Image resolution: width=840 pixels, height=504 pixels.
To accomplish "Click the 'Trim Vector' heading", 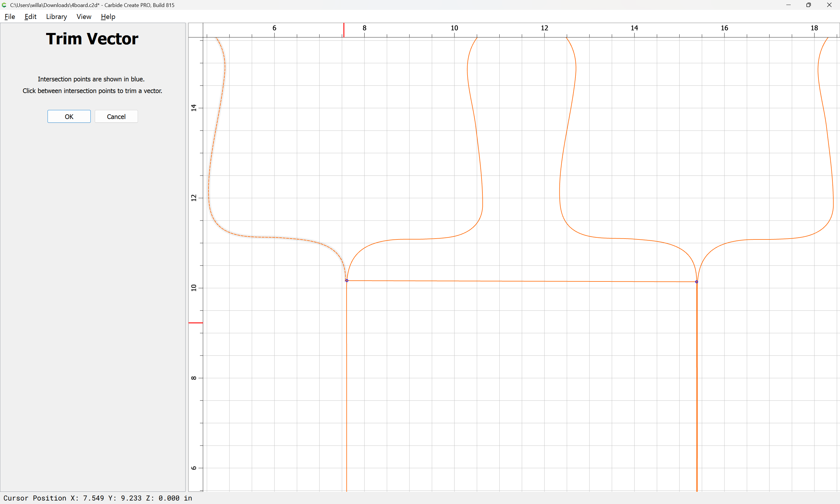I will click(92, 39).
